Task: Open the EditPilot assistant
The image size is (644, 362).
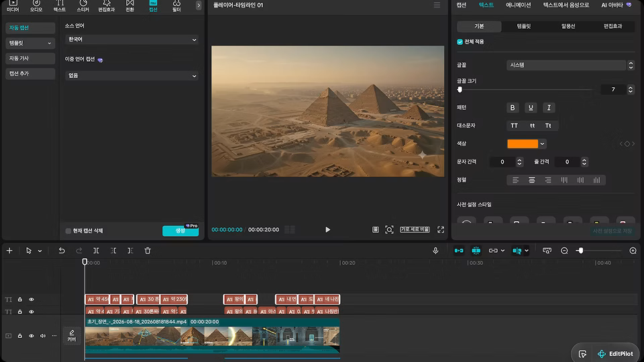Action: (x=615, y=353)
